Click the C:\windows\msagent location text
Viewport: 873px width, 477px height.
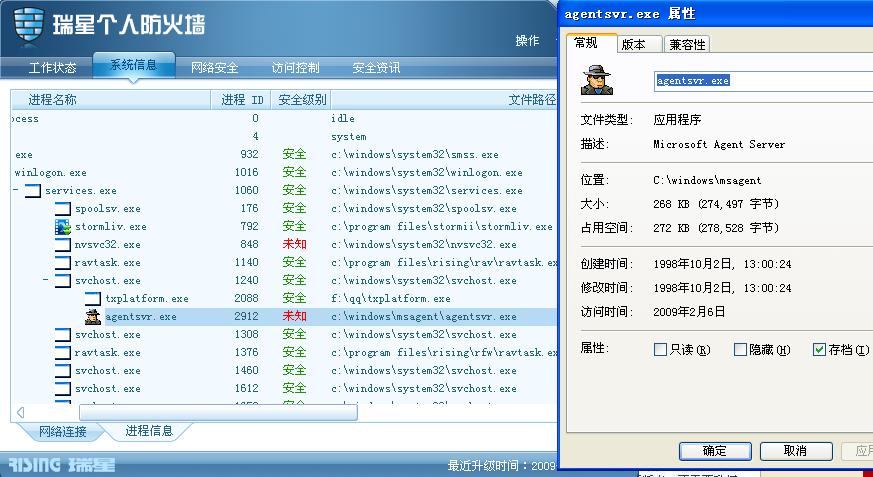coord(707,180)
